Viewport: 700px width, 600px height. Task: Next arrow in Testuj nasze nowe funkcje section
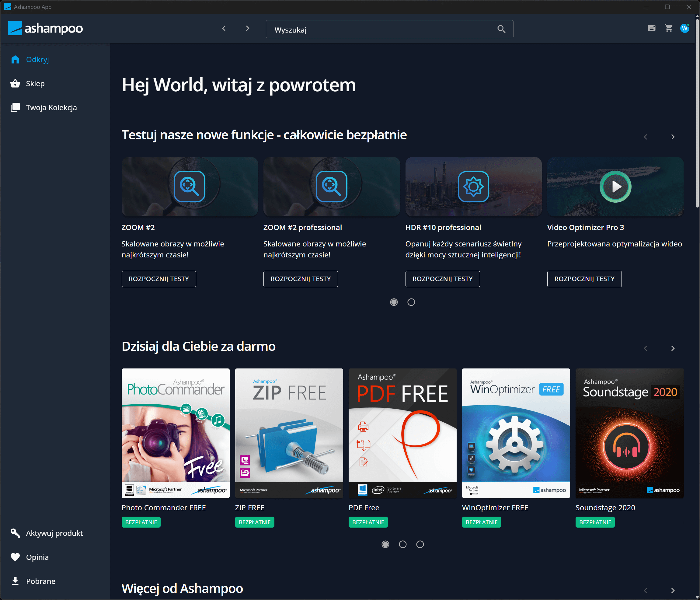click(x=673, y=137)
